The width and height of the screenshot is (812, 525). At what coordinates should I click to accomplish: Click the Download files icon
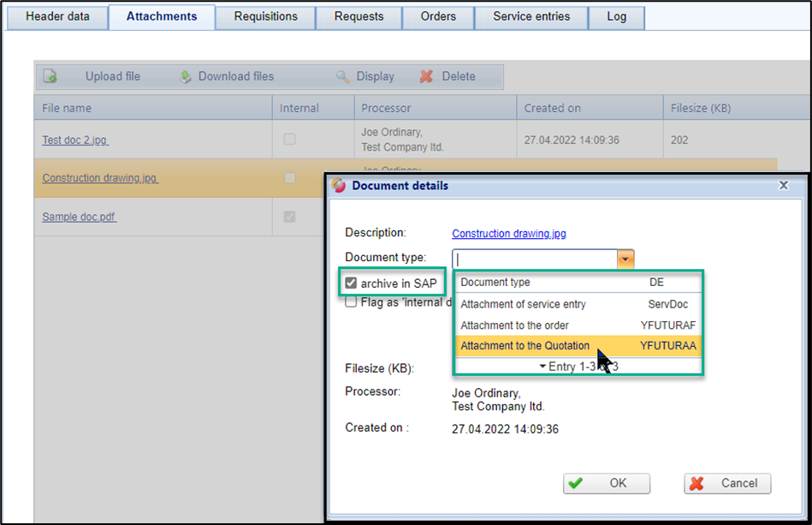[186, 76]
